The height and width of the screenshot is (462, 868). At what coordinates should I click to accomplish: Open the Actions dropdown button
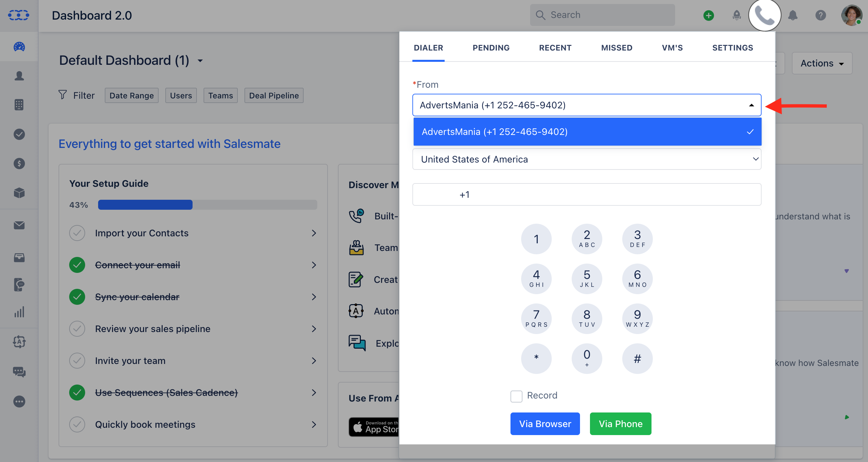pyautogui.click(x=822, y=63)
